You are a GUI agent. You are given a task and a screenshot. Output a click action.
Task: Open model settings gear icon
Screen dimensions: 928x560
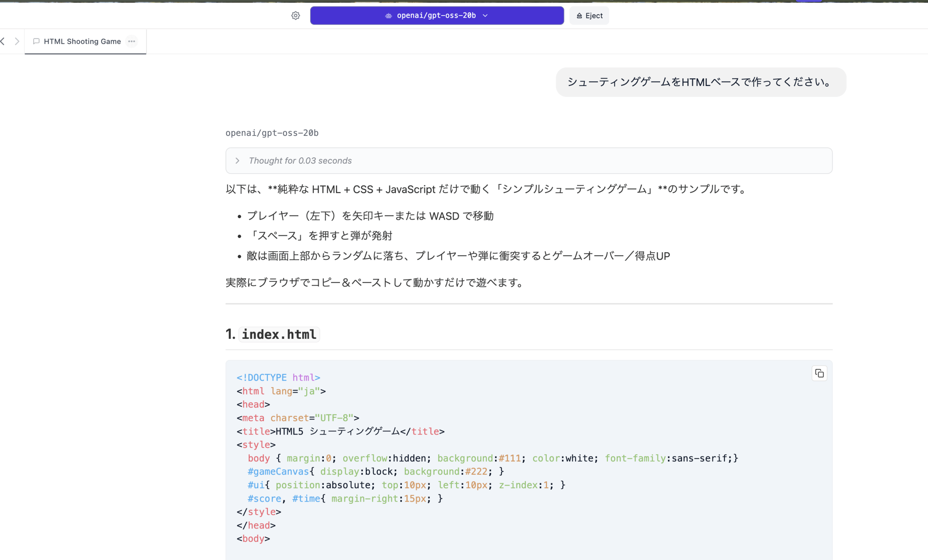[296, 16]
